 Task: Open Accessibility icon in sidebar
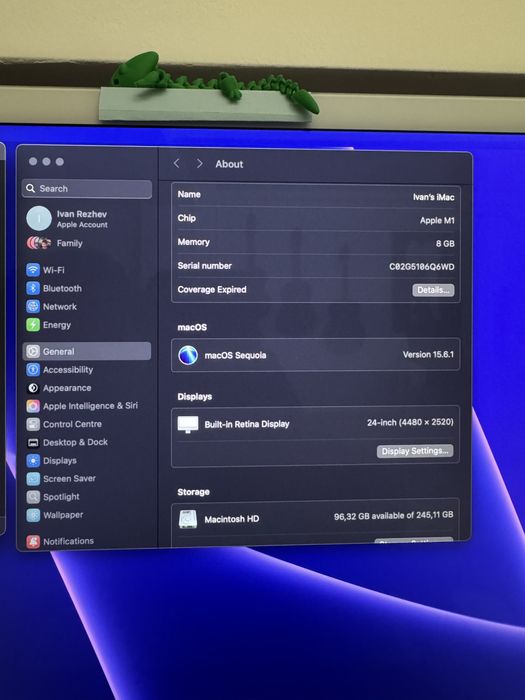point(33,370)
